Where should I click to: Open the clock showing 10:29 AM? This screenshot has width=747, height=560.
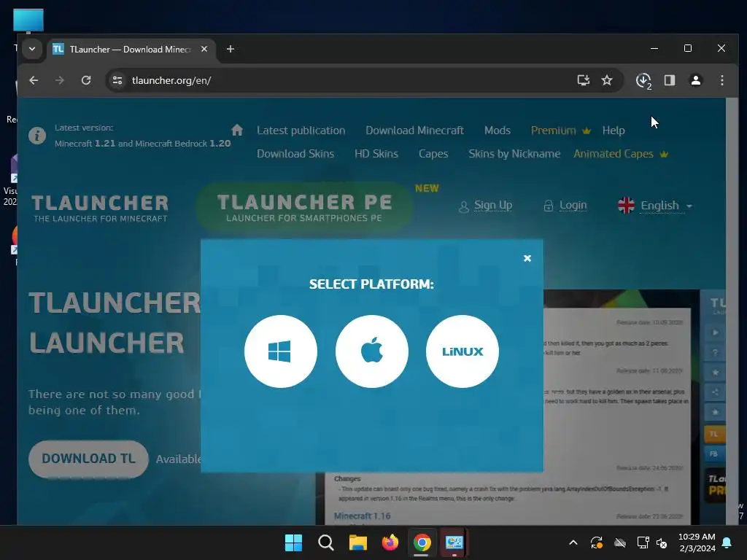point(697,542)
